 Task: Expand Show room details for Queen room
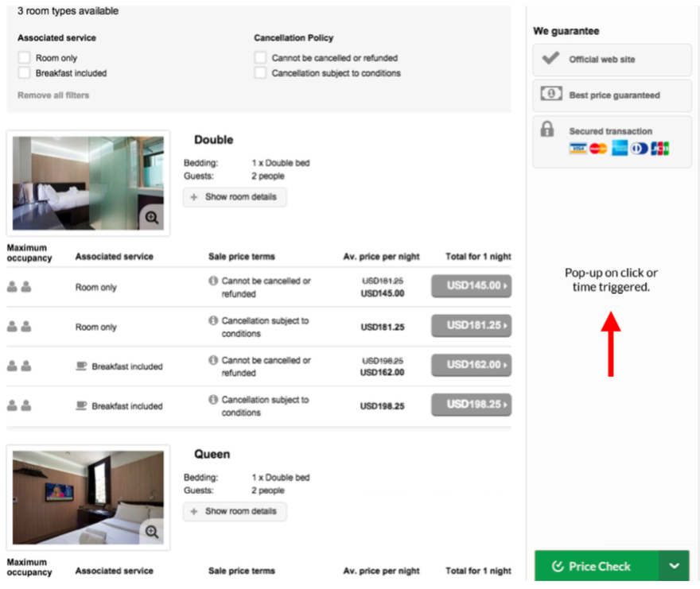pyautogui.click(x=235, y=511)
